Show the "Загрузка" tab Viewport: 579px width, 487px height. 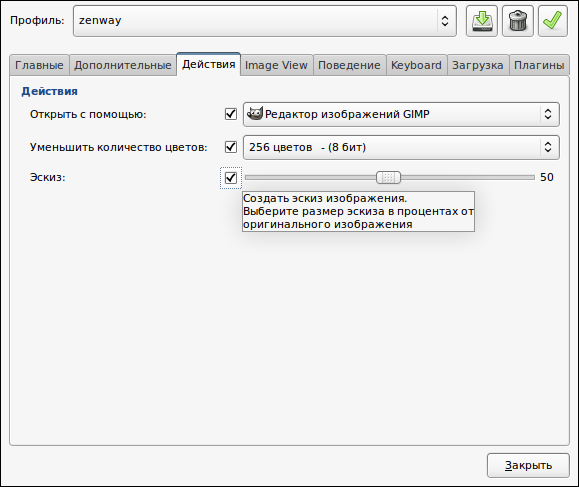point(478,65)
